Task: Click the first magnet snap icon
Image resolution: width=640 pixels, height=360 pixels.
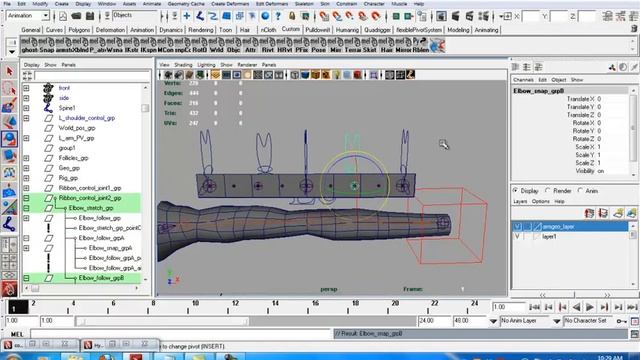Action: pos(324,16)
